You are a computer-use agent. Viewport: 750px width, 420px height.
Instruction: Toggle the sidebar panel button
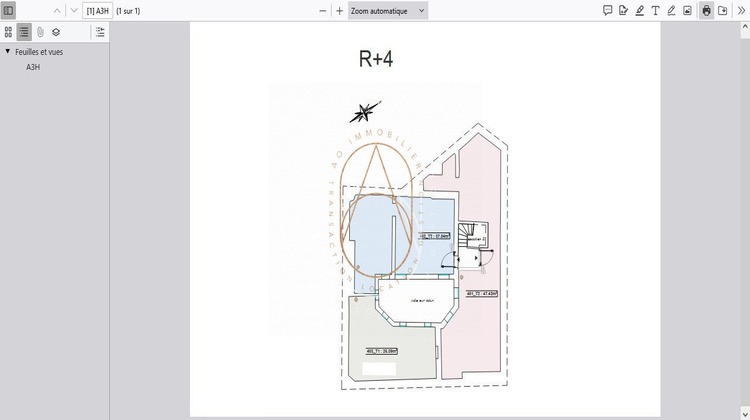9,11
